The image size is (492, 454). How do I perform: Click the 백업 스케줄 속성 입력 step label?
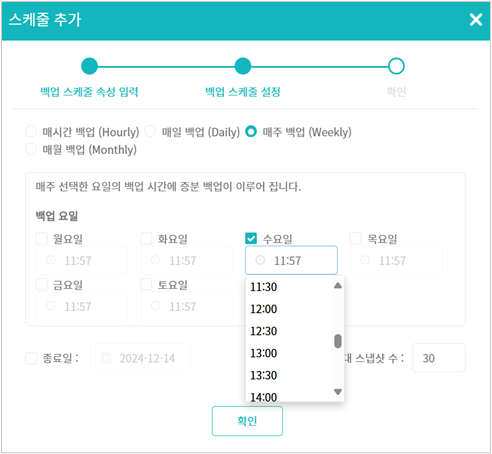89,92
